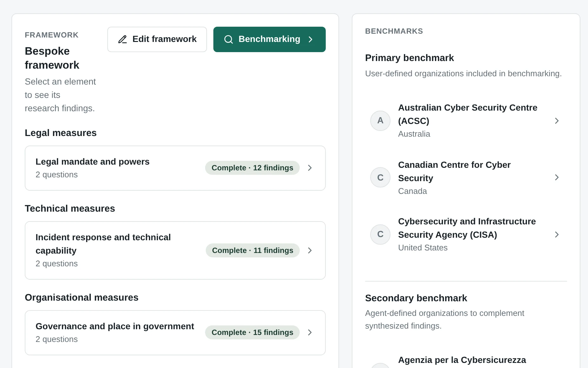
Task: Select Incident response and technical capability title
Action: point(103,244)
